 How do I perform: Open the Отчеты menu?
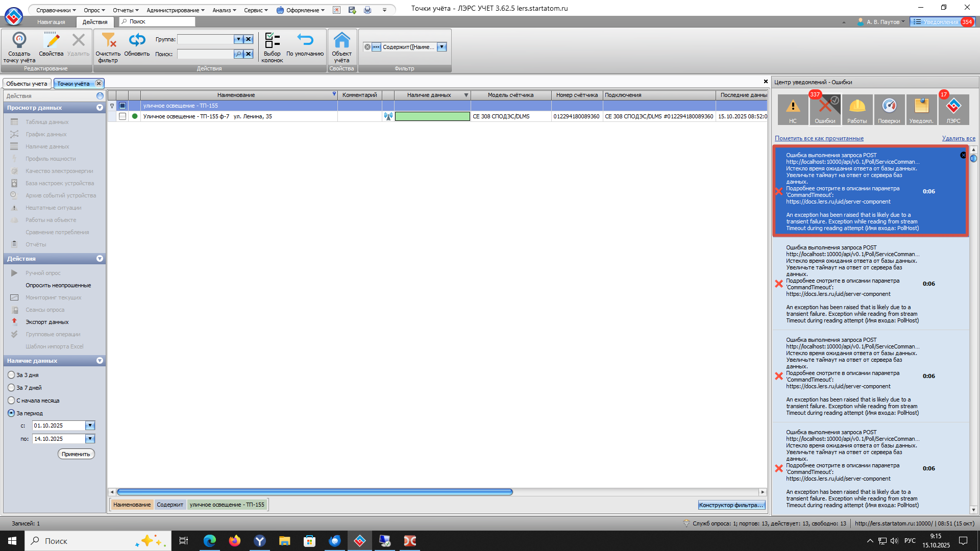(125, 10)
